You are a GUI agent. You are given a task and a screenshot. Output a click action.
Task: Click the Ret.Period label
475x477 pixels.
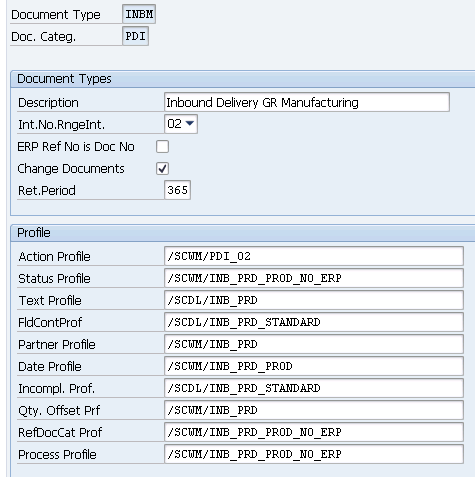coord(47,191)
